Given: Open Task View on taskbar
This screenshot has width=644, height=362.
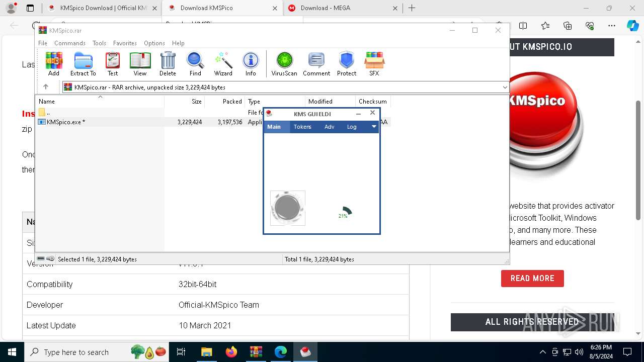Looking at the screenshot, I should point(182,352).
